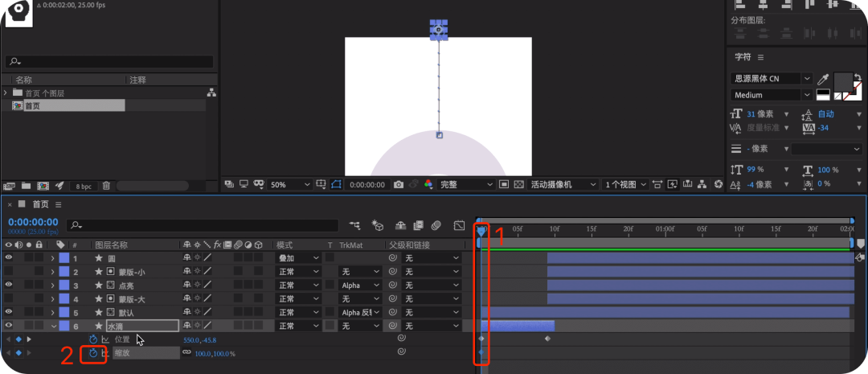The width and height of the screenshot is (868, 374).
Task: Click the eyedropper in Character panel
Action: click(823, 79)
